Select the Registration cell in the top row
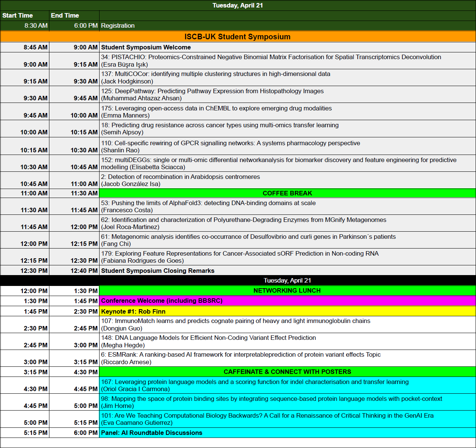 [118, 25]
